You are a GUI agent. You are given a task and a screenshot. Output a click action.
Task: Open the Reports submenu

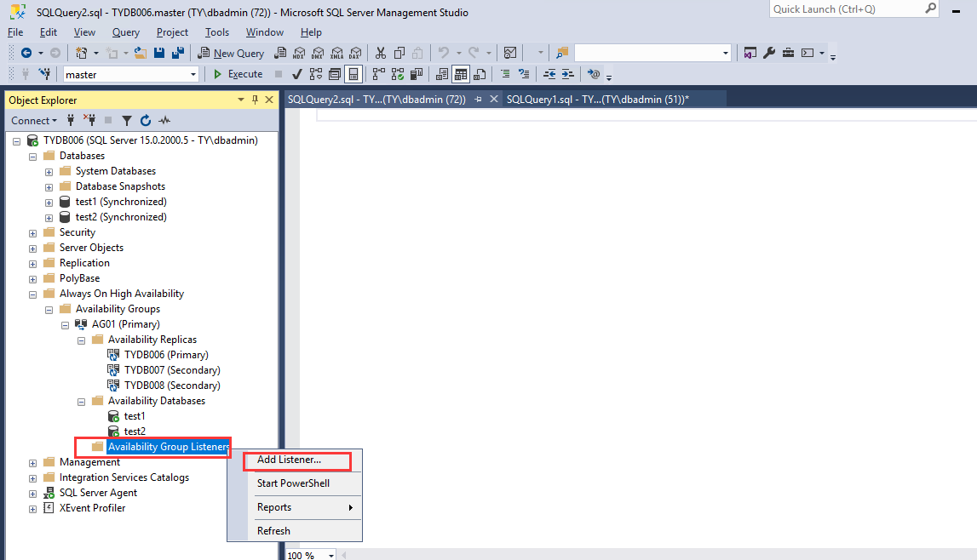pyautogui.click(x=305, y=507)
